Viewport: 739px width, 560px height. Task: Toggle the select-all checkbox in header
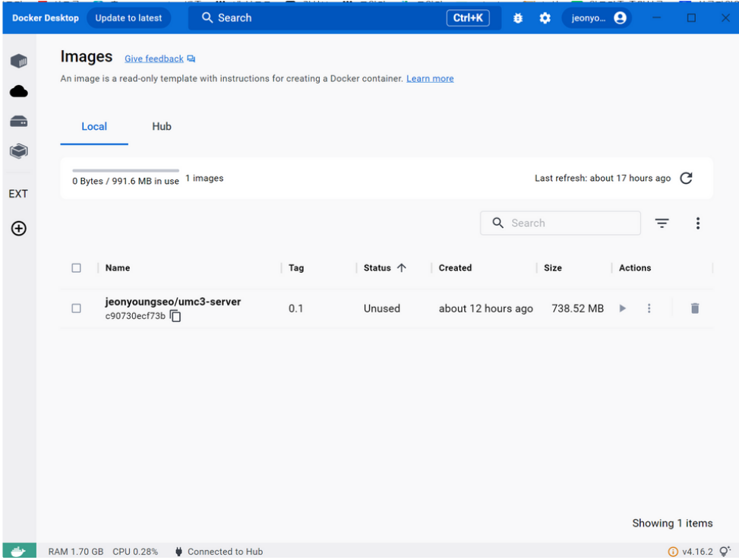(x=77, y=267)
